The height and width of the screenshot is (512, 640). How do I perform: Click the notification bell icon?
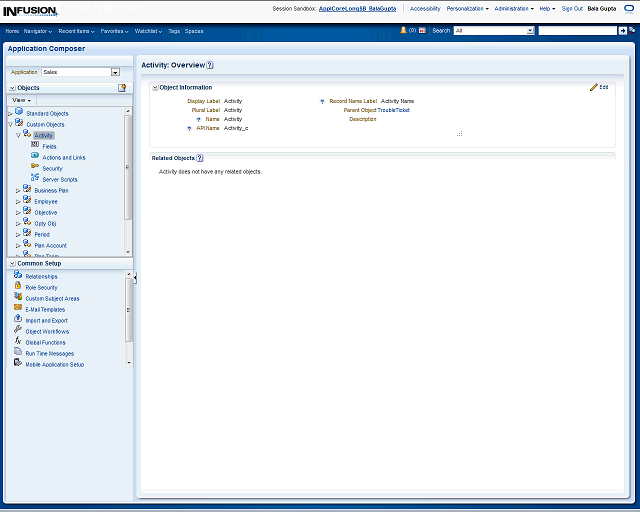[403, 31]
